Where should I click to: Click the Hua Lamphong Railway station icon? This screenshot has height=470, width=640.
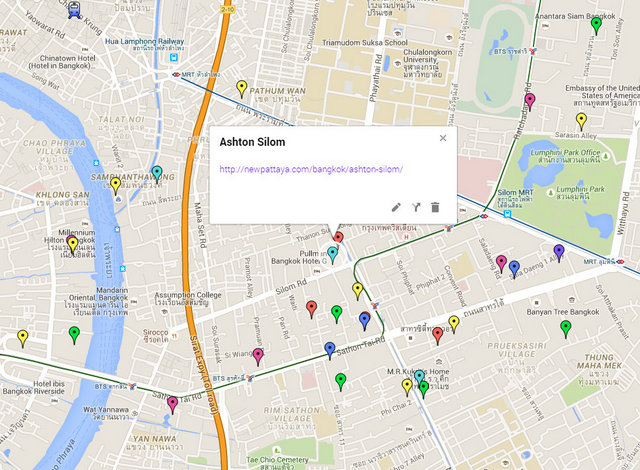tap(174, 57)
